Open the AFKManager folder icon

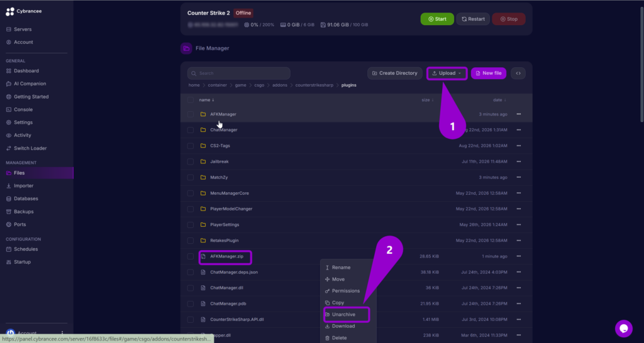pyautogui.click(x=203, y=114)
